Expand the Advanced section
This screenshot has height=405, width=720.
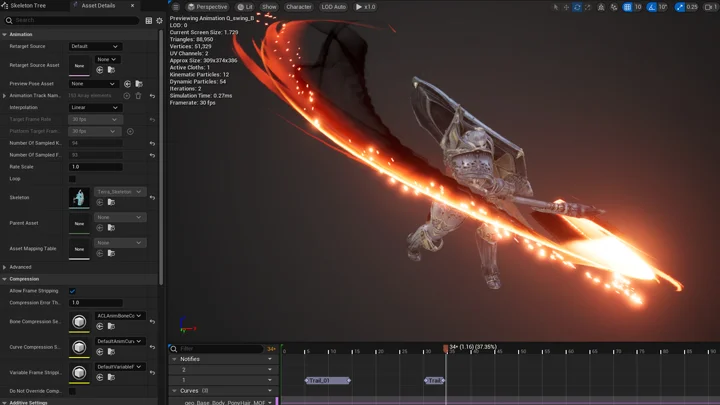(x=5, y=267)
